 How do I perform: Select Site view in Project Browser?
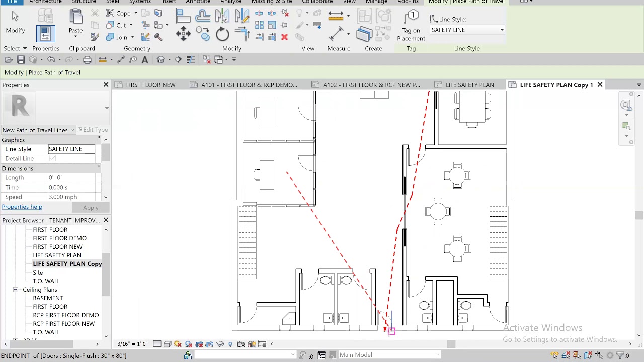pos(38,273)
